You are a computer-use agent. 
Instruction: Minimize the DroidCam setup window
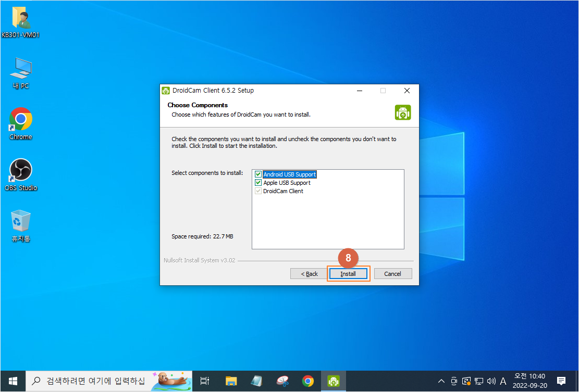point(360,91)
